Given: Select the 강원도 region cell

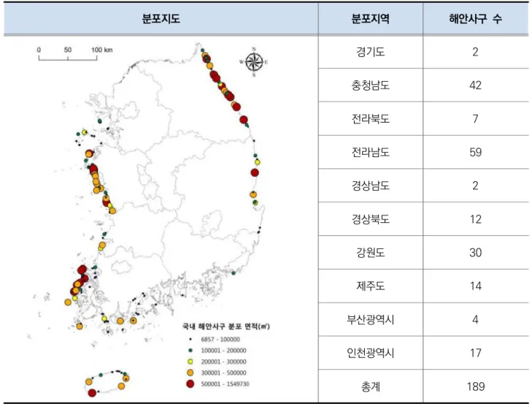Looking at the screenshot, I should [x=371, y=253].
